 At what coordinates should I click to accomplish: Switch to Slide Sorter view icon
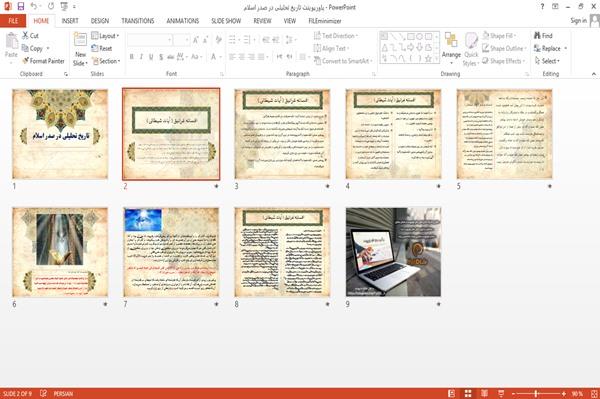tap(468, 393)
